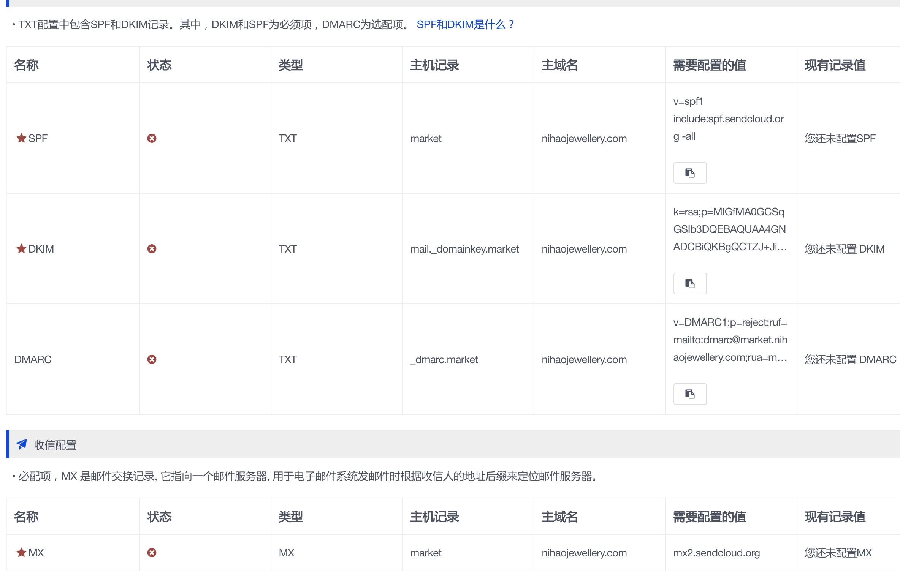The image size is (900, 588).
Task: Click '您还未配置 DKIM' existing record text
Action: pyautogui.click(x=845, y=249)
